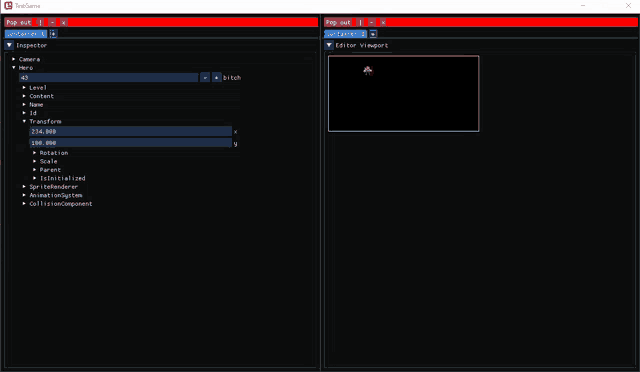640x372 pixels.
Task: Click the TestGame app icon in title bar
Action: coord(8,6)
